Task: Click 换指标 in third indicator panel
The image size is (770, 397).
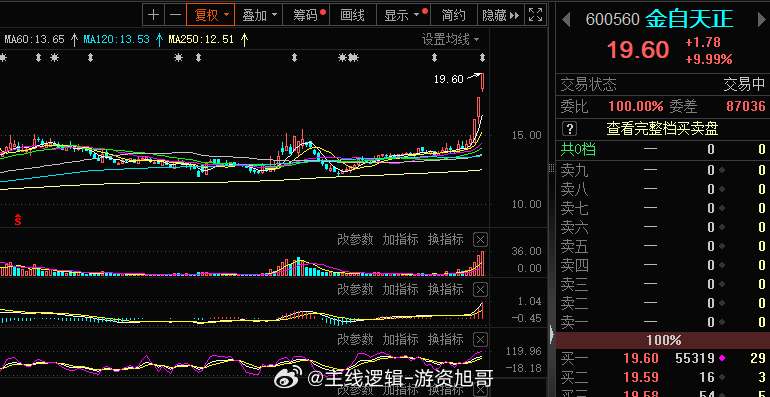Action: click(445, 339)
